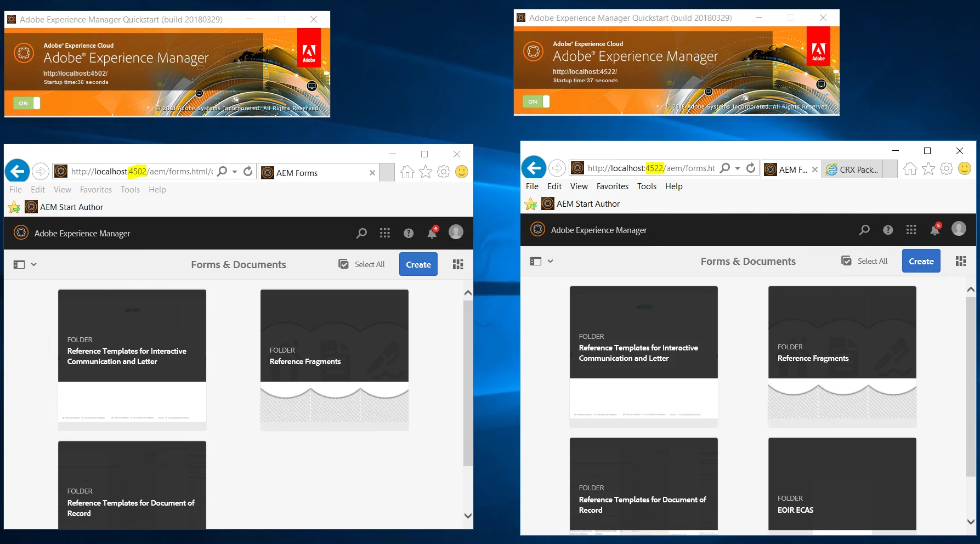Open the user profile avatar in the 4502 page
Screen dimensions: 980x544
[x=456, y=232]
